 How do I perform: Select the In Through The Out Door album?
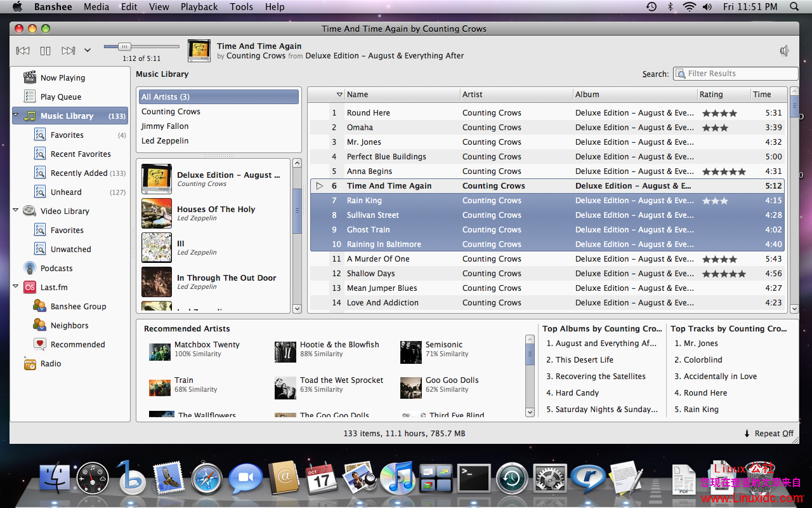(214, 282)
